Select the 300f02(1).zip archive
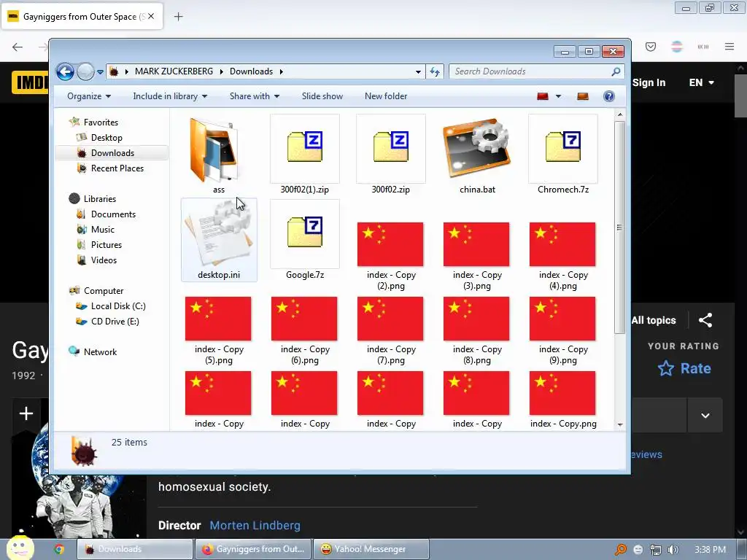This screenshot has height=560, width=747. tap(305, 149)
